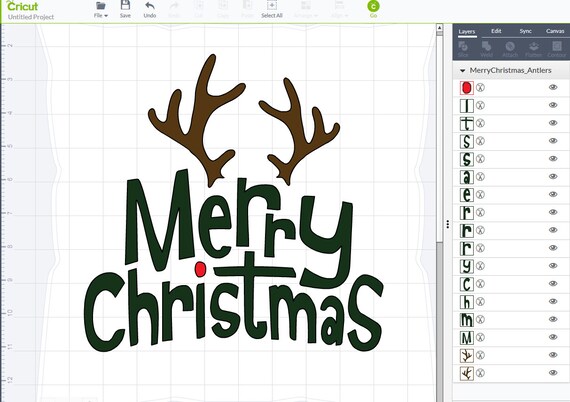Hide the red dot layer

click(x=553, y=87)
